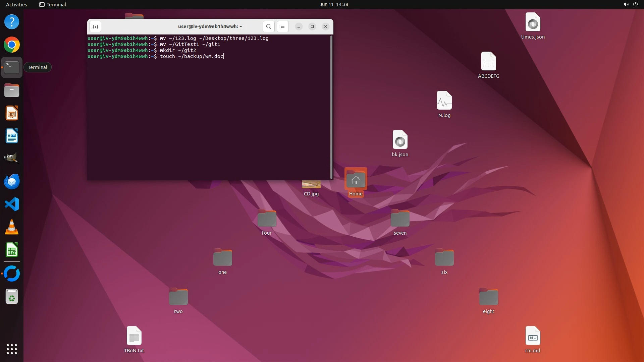Launch Visual Studio Code from dock
Screen dimensions: 644x362
(12, 204)
